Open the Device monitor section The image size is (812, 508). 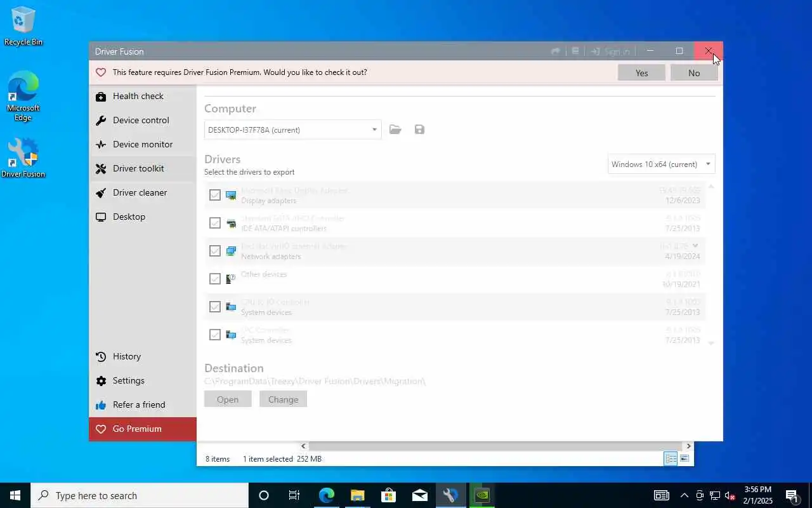tap(143, 145)
